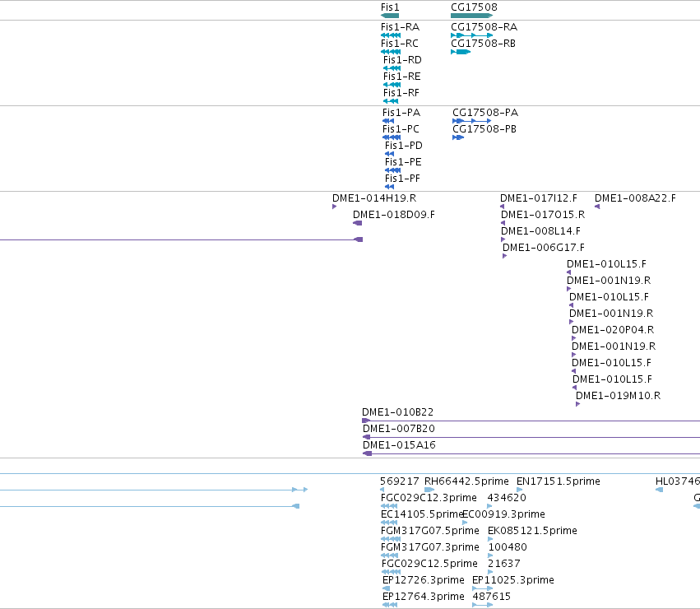Click the CG17508-PA protein label
Screen dimensions: 700x609
click(485, 113)
